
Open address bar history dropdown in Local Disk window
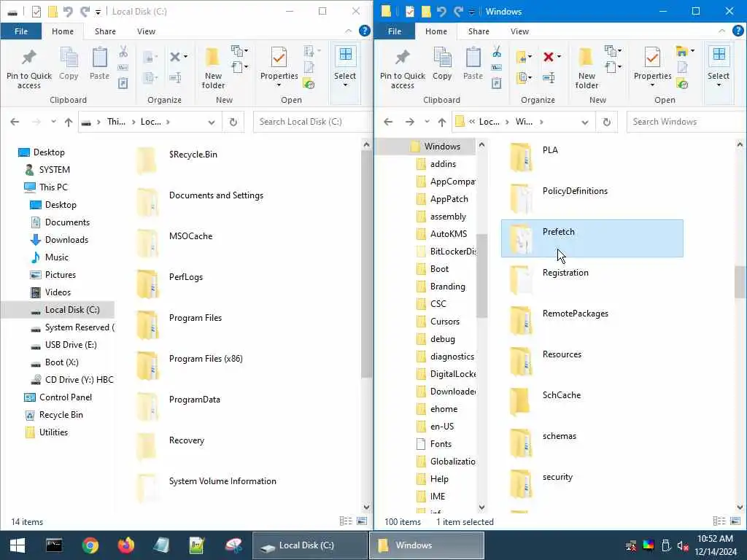(x=211, y=122)
